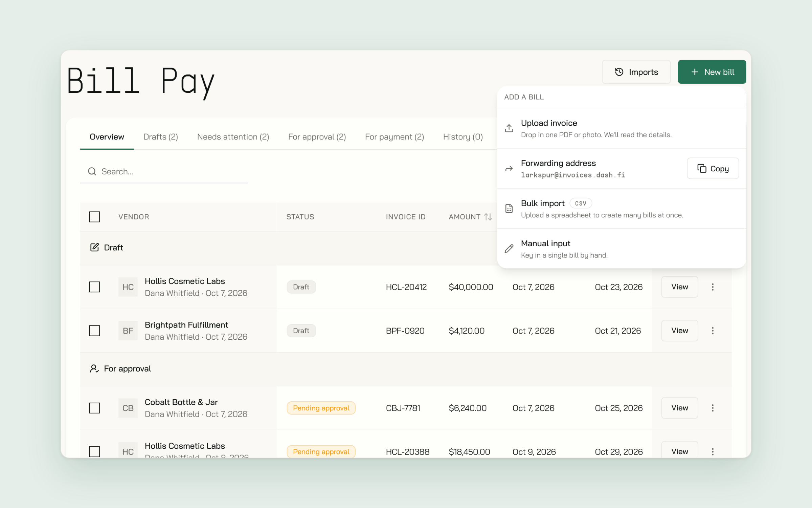
Task: Click the HC avatar of Hollis HCL-20412 row
Action: (128, 287)
